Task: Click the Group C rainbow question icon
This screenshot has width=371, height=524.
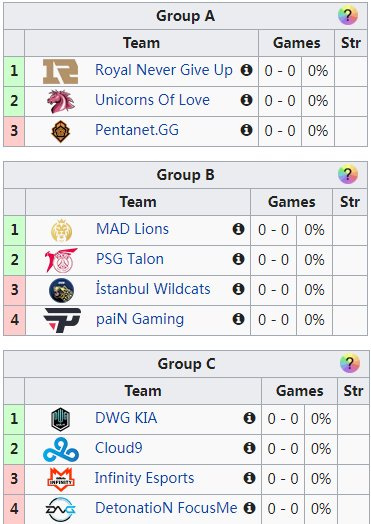Action: (350, 363)
